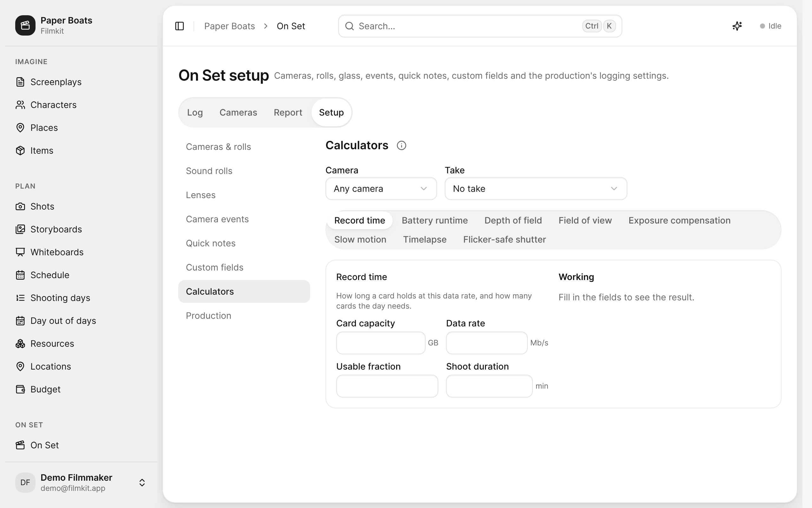Click the On Set clapperboard sidebar icon
The width and height of the screenshot is (812, 508).
pyautogui.click(x=20, y=445)
